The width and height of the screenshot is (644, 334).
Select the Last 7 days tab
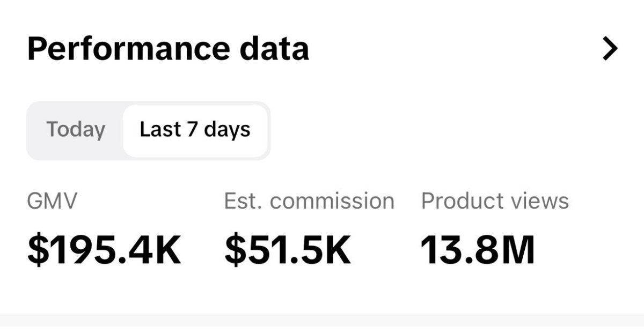point(195,130)
